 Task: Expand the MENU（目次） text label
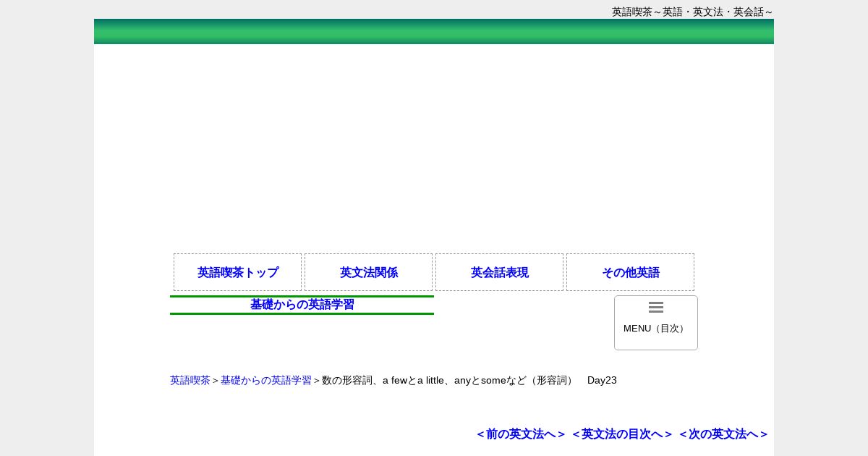click(x=656, y=329)
